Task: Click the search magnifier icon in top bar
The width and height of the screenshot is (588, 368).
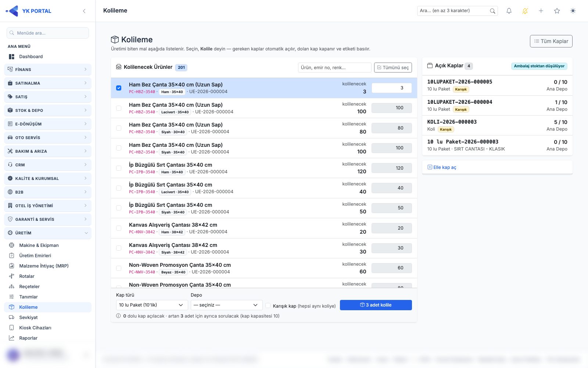Action: coord(492,11)
